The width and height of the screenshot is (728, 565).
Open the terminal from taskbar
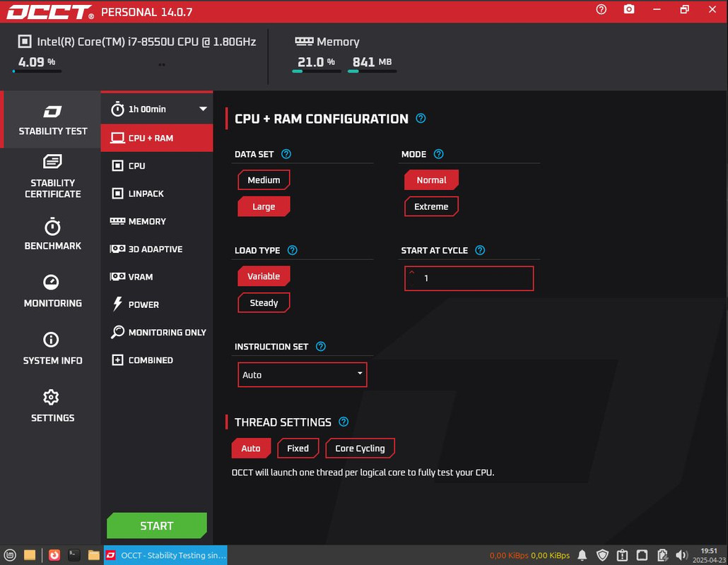coord(74,555)
